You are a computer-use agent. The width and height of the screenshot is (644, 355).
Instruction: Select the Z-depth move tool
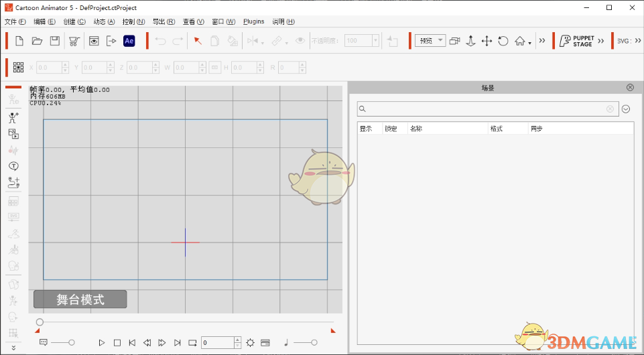[x=470, y=41]
